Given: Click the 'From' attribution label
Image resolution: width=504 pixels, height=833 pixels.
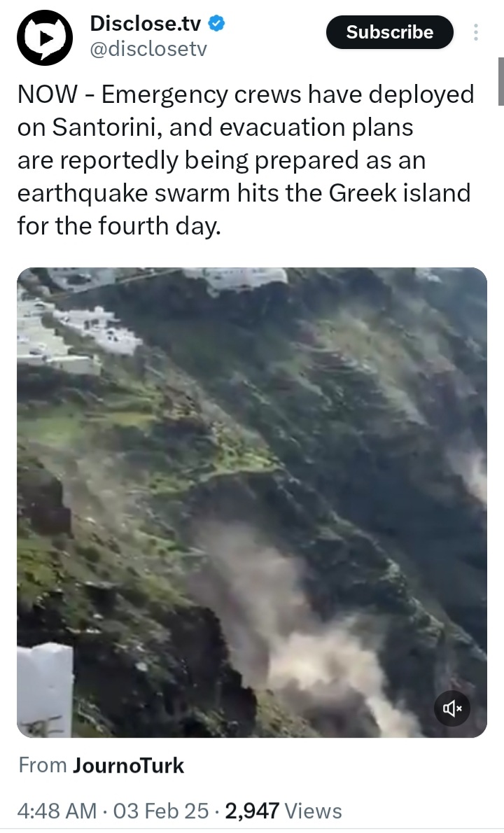Looking at the screenshot, I should pos(43,766).
